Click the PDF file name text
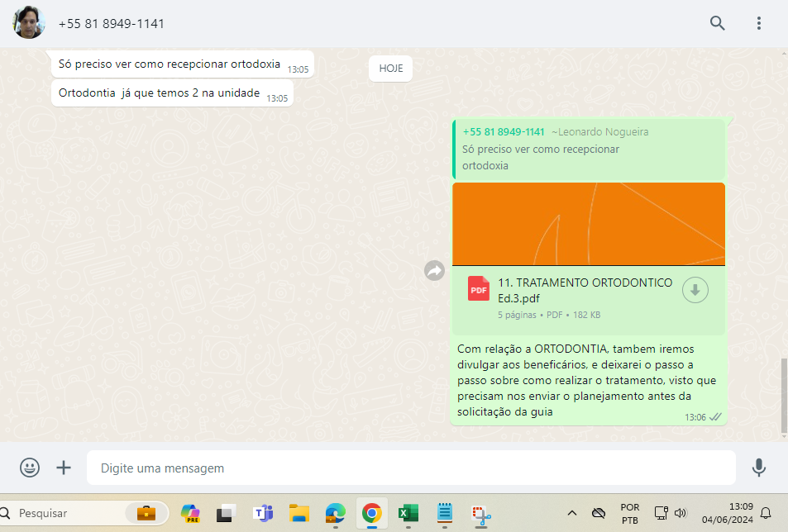Viewport: 788px width, 532px height. [585, 290]
